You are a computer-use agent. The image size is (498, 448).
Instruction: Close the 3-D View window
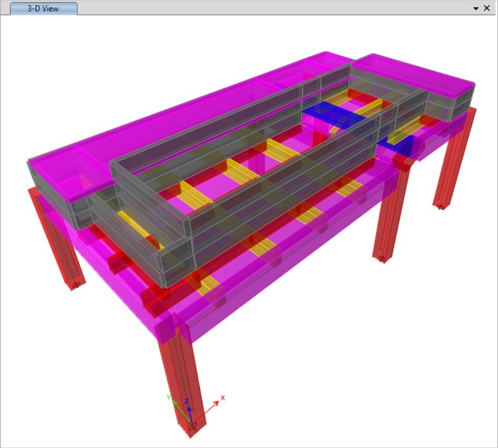click(x=486, y=8)
